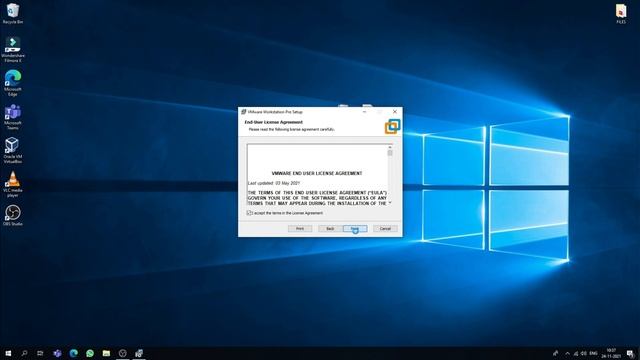Select the FILES desktop icon

(x=621, y=13)
